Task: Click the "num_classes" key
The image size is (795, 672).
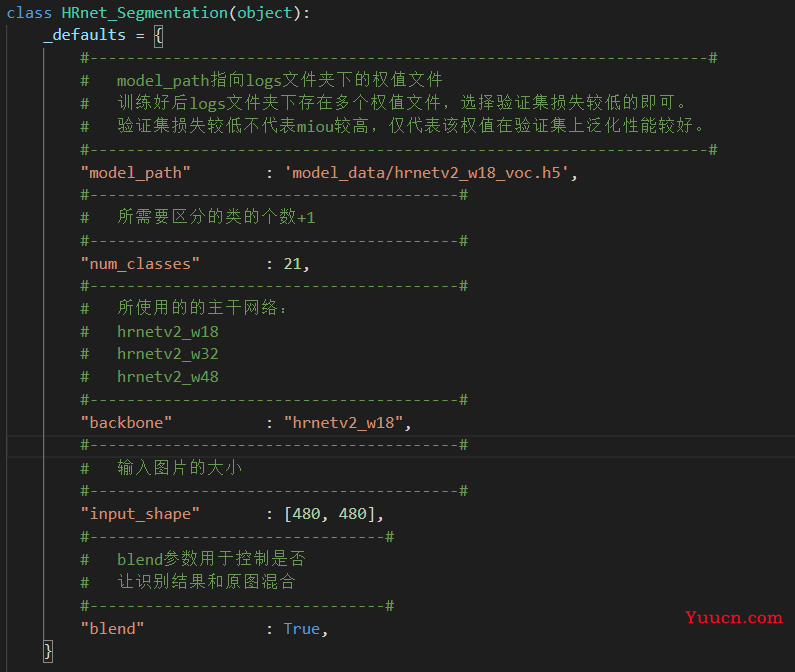Action: 140,264
